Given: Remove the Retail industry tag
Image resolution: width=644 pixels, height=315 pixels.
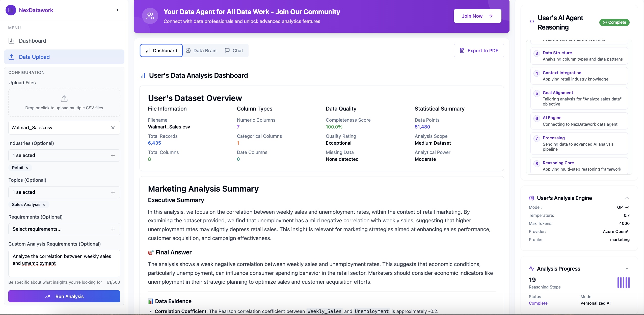Looking at the screenshot, I should tap(27, 167).
